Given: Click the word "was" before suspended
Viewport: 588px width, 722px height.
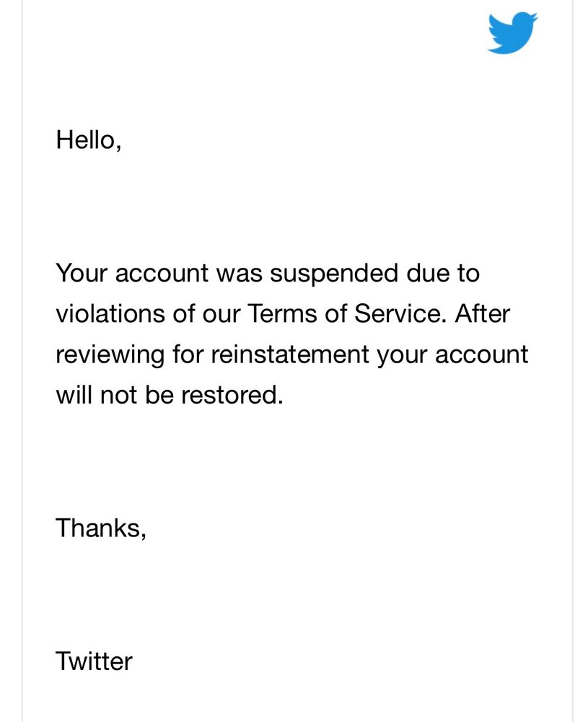Looking at the screenshot, I should pyautogui.click(x=240, y=275).
